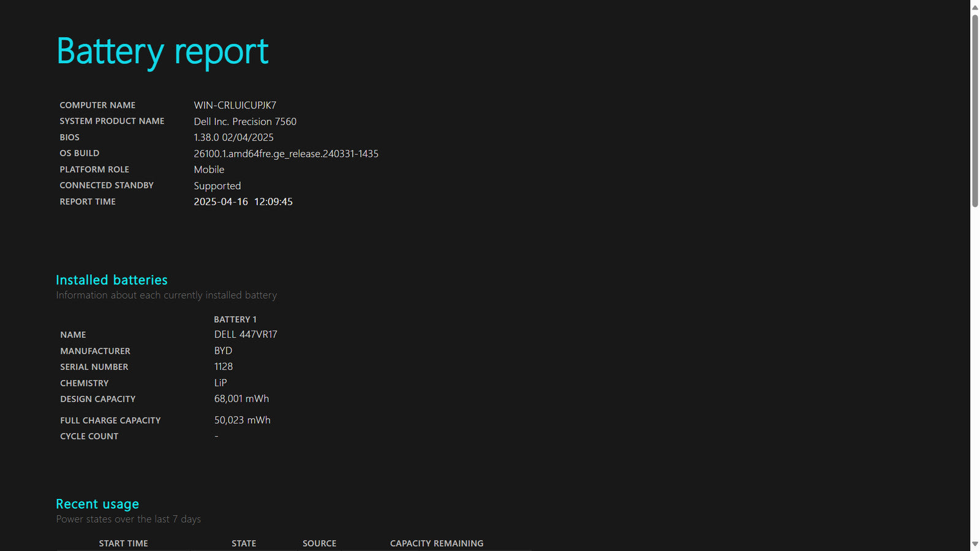Click the Dell Inc. Precision 7560 value
This screenshot has height=551, width=980.
(x=245, y=121)
